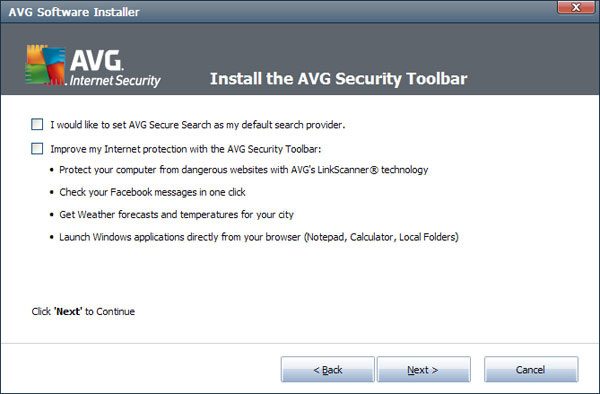
Task: Click the bold 'Next' word in instructions
Action: coord(69,311)
